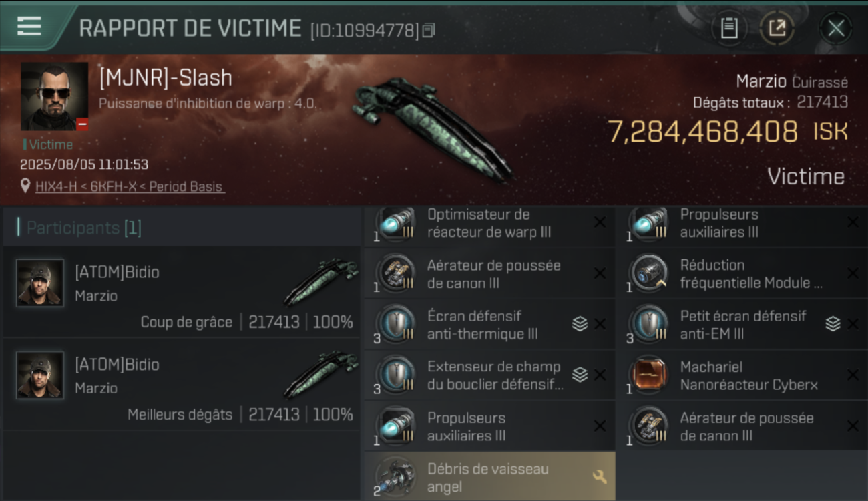868x501 pixels.
Task: Close the Rapport de victime window
Action: tap(836, 28)
